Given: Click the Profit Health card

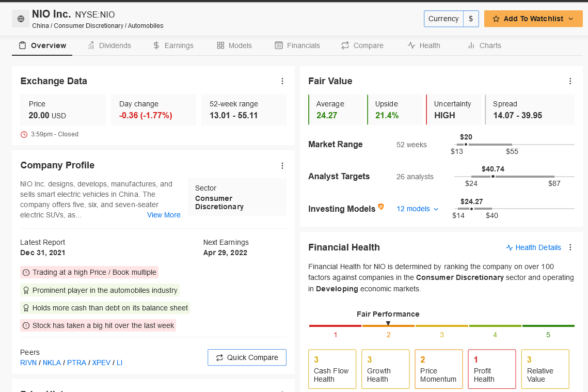Looking at the screenshot, I should point(492,369).
